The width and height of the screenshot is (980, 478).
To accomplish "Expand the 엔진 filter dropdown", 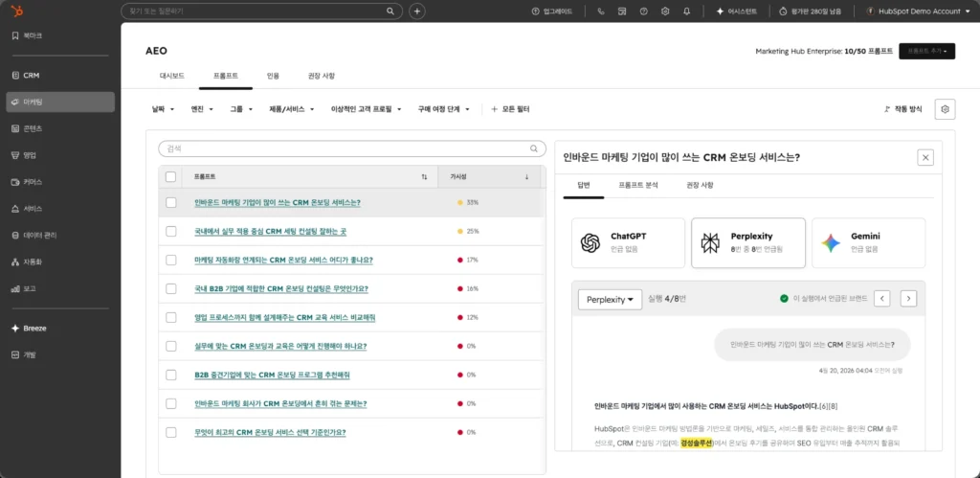I will (x=202, y=109).
